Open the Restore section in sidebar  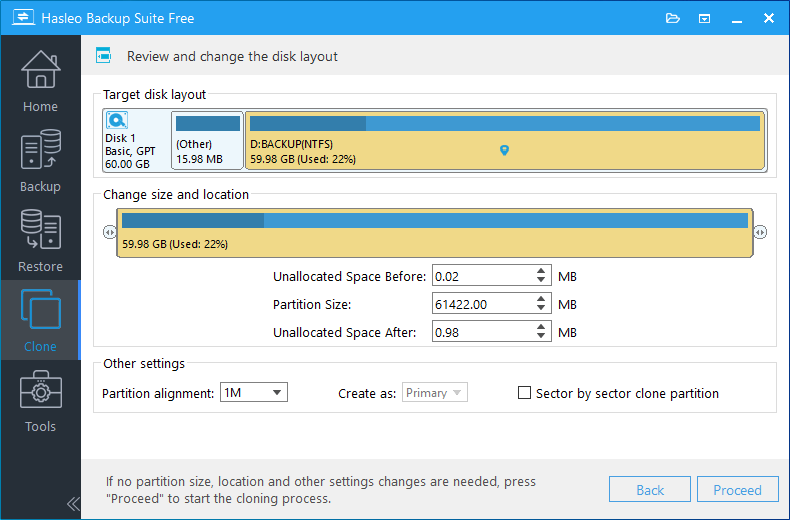(40, 240)
